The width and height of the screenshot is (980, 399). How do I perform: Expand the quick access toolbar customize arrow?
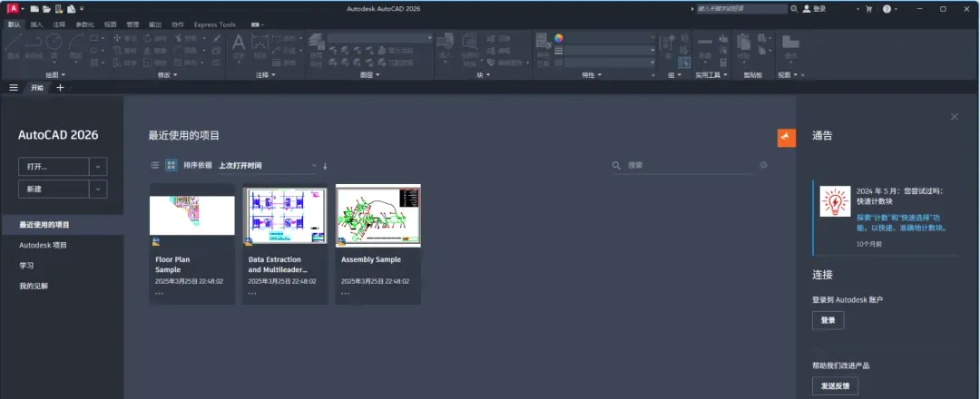pyautogui.click(x=82, y=9)
